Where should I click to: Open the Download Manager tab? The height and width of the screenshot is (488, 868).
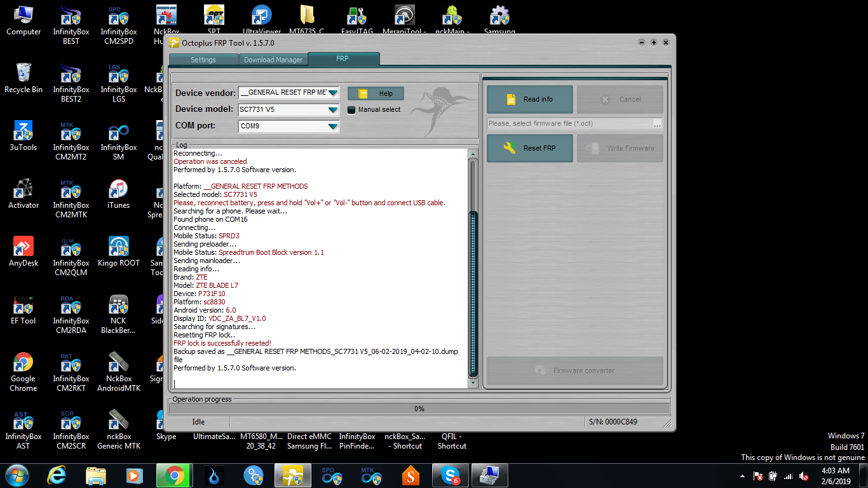(x=273, y=60)
